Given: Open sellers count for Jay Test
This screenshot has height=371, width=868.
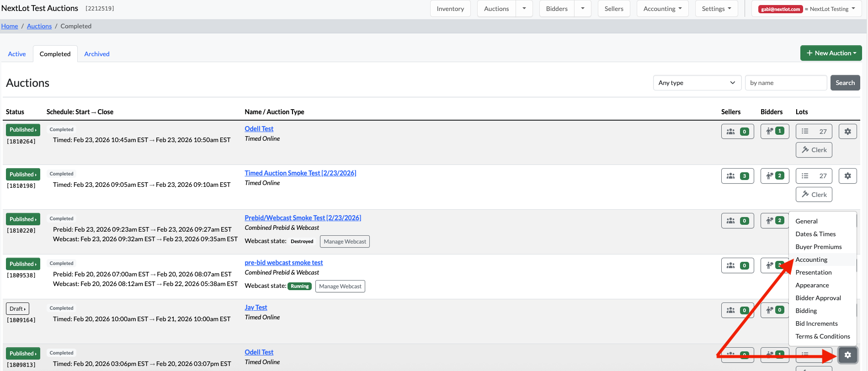Looking at the screenshot, I should pyautogui.click(x=737, y=310).
